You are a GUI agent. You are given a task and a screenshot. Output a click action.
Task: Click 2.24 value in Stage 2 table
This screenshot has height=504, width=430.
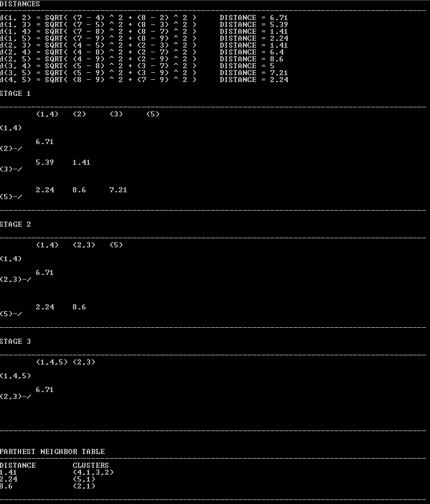pos(45,307)
